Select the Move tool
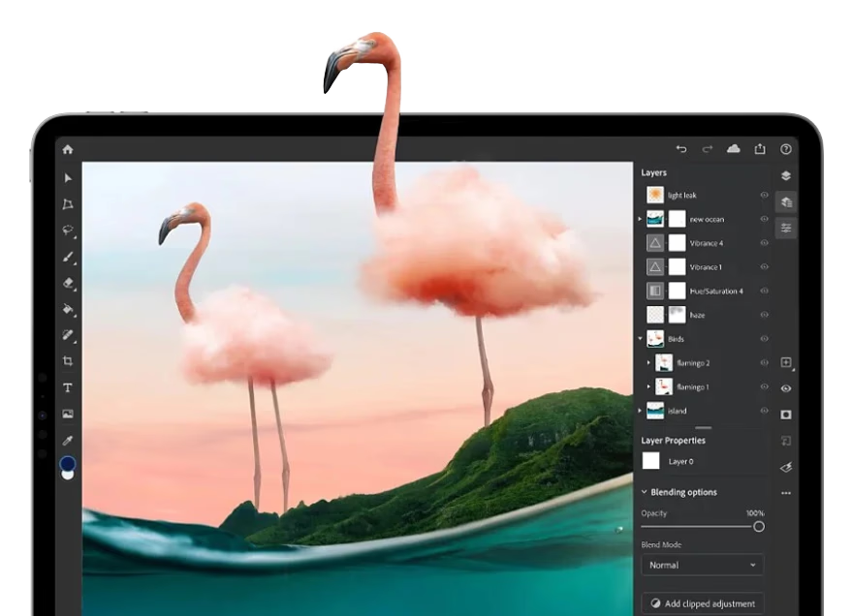The image size is (853, 616). point(68,178)
